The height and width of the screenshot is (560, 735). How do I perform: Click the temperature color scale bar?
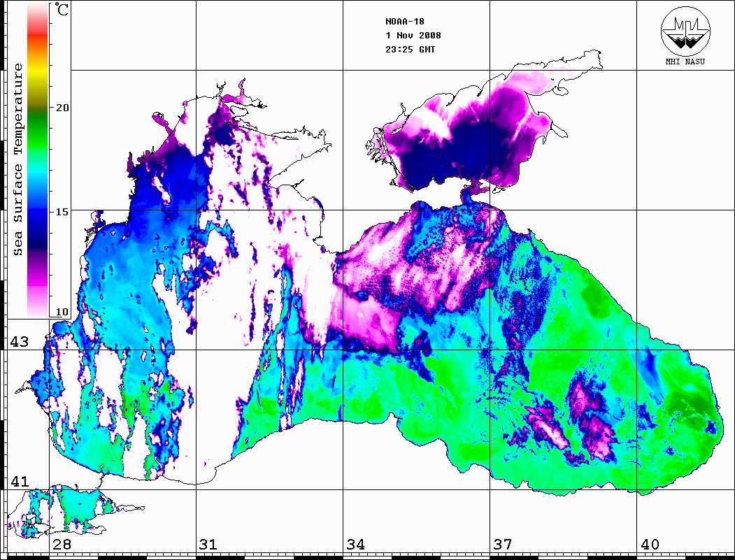[38, 160]
